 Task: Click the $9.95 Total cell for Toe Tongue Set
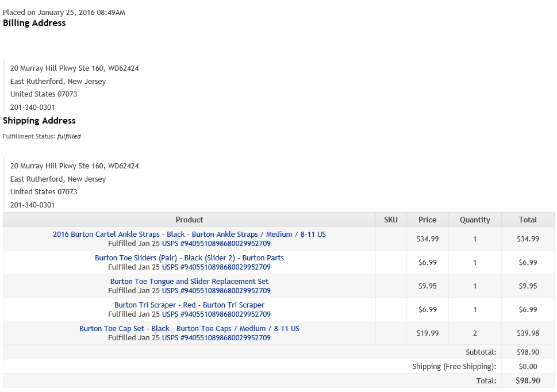tap(528, 286)
